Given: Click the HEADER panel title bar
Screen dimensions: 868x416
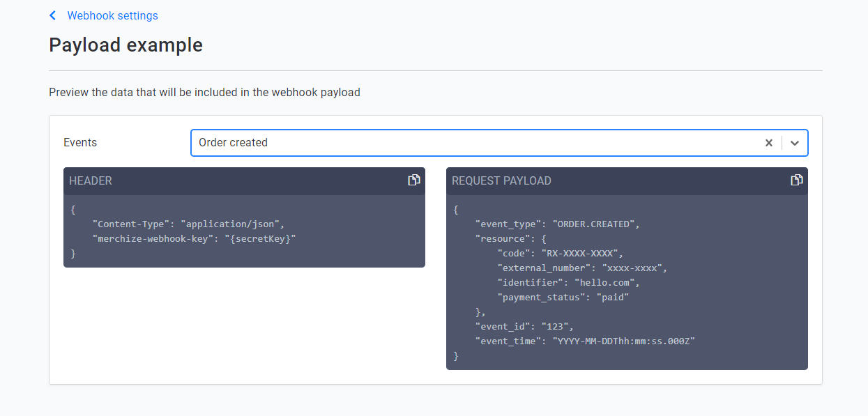Looking at the screenshot, I should click(x=244, y=180).
